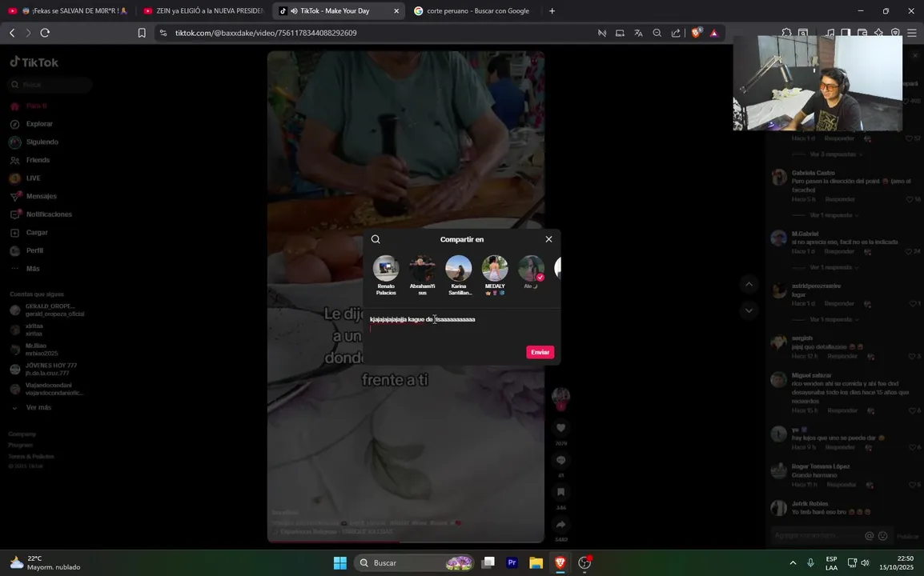Select AbrahamYi sus as recipient

423,275
